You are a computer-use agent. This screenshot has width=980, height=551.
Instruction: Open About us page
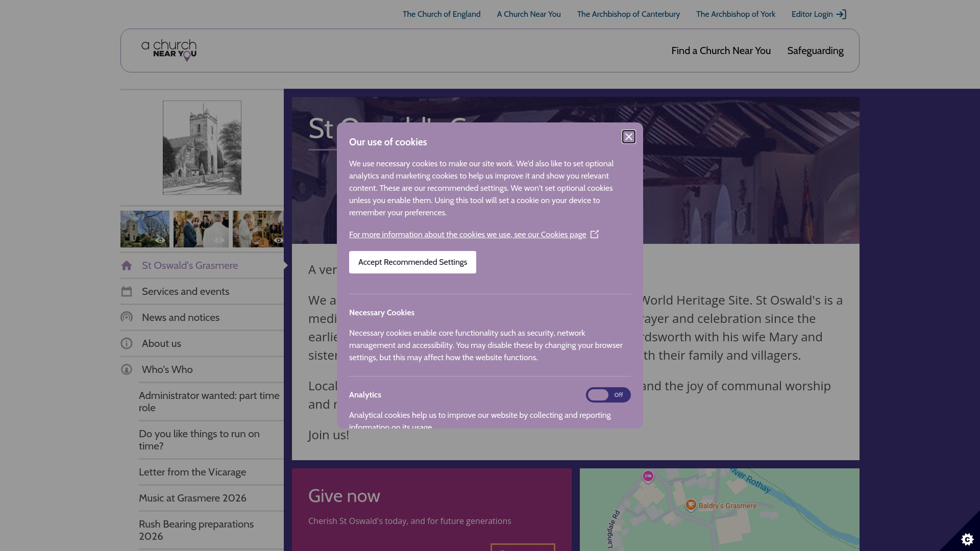(202, 343)
